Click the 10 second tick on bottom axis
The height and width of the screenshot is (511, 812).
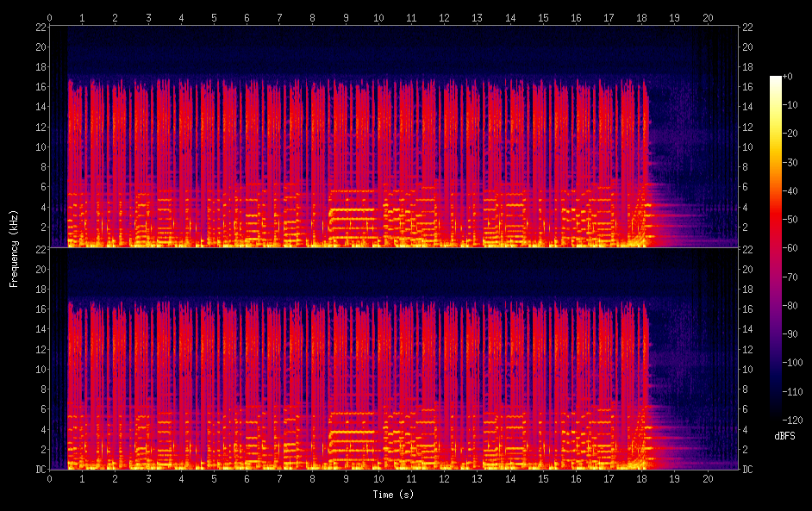coord(378,479)
